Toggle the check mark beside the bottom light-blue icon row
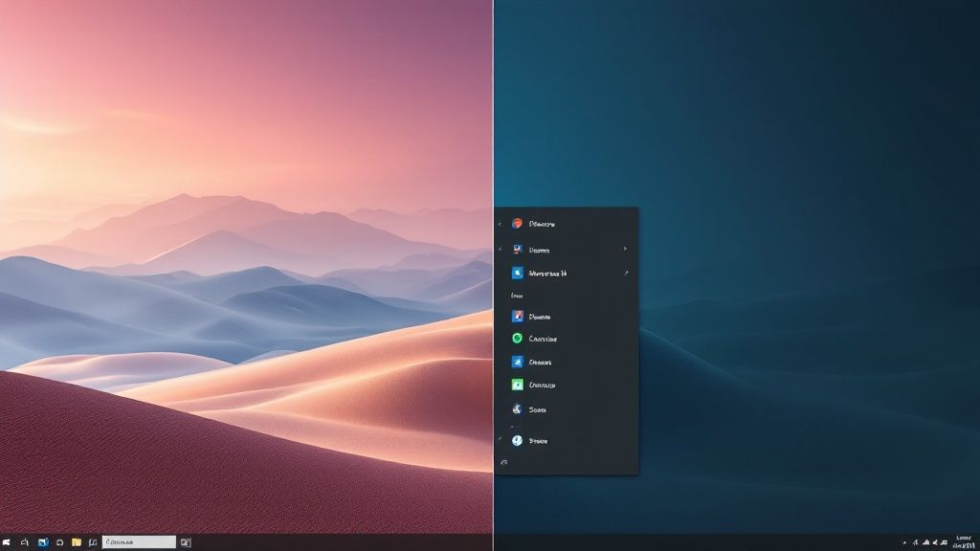The image size is (980, 551). (x=500, y=439)
